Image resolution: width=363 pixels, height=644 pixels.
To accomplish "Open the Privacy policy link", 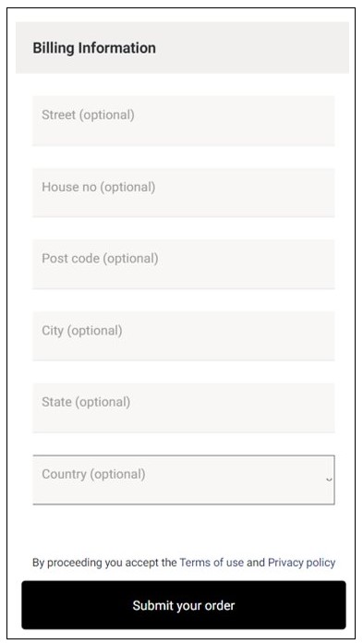I will (301, 563).
